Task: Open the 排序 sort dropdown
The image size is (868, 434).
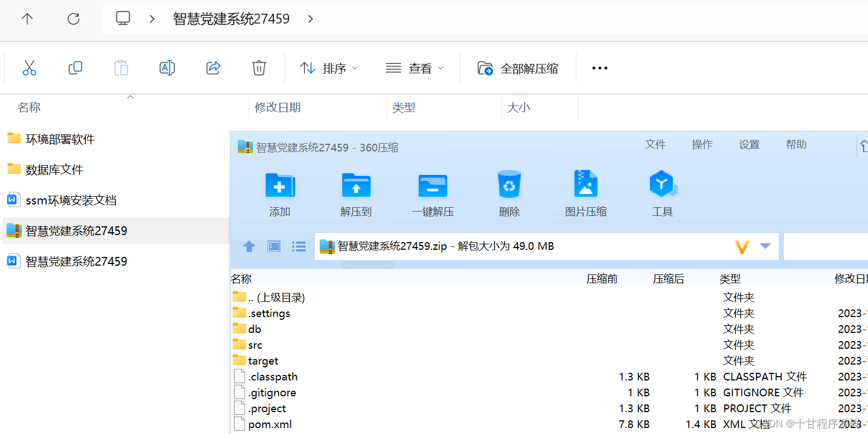Action: pyautogui.click(x=329, y=68)
